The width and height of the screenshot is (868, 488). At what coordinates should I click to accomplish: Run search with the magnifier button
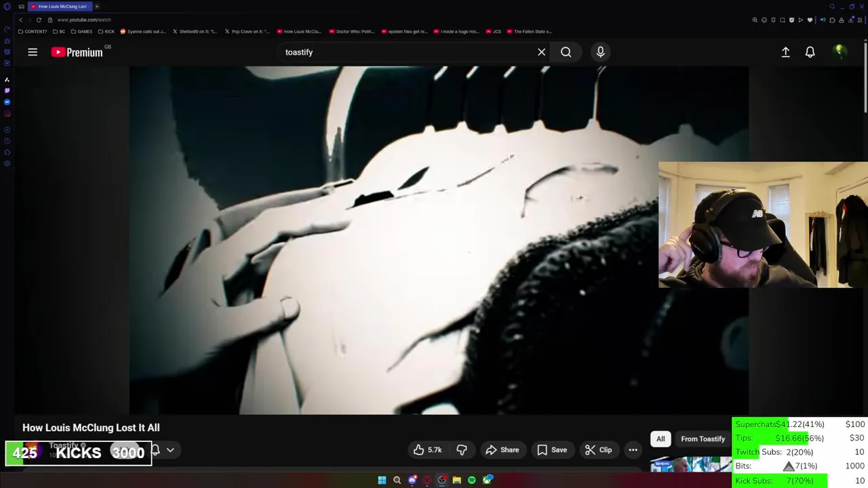point(566,52)
